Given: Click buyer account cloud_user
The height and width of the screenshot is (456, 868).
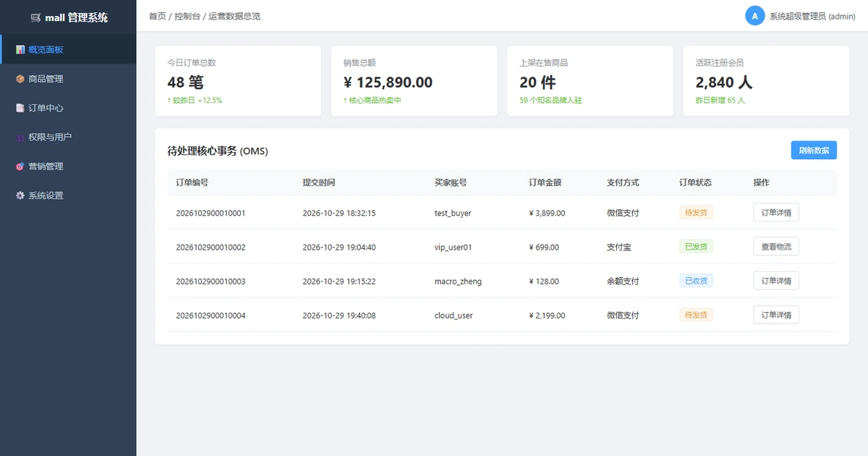Looking at the screenshot, I should coord(454,316).
